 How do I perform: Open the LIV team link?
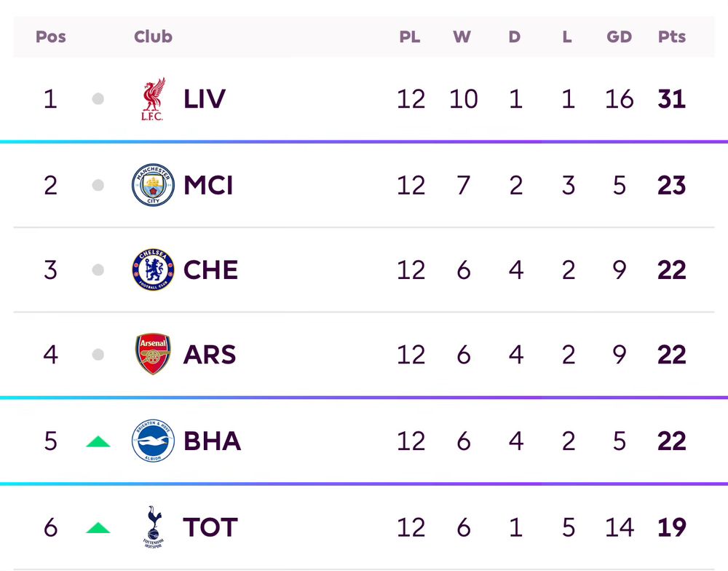click(205, 99)
